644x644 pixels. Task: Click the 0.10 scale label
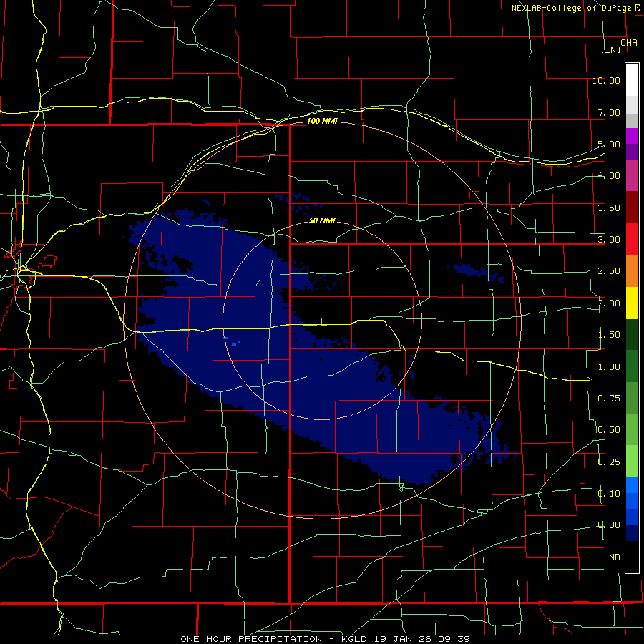[x=609, y=494]
